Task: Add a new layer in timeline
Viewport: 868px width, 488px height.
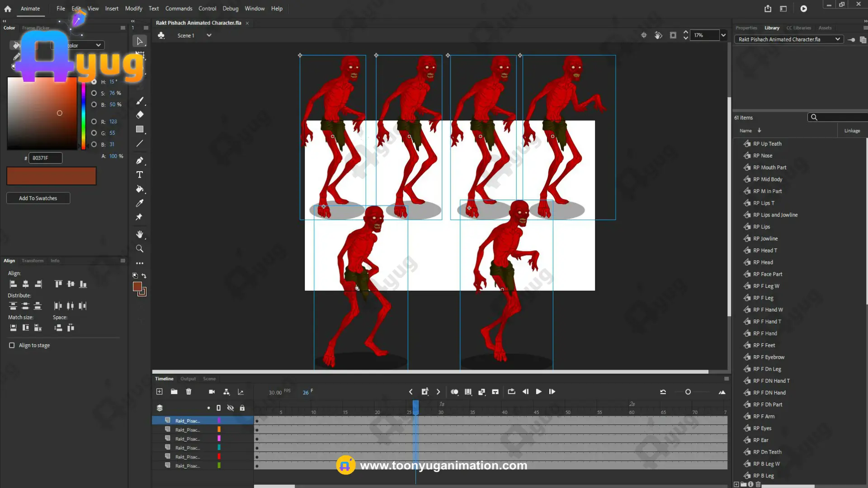Action: click(159, 392)
